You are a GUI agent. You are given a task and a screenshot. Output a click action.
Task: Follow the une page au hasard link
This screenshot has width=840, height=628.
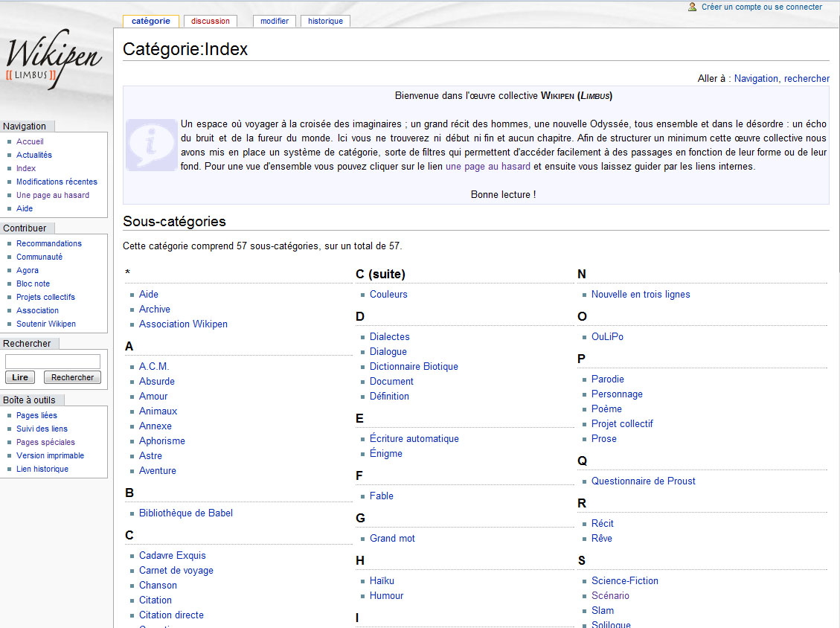click(488, 166)
